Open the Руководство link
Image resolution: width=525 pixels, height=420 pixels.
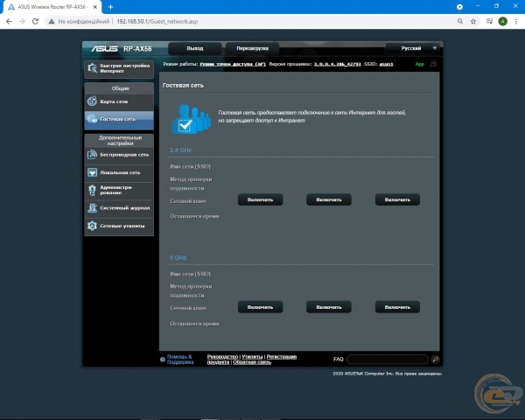click(x=222, y=357)
